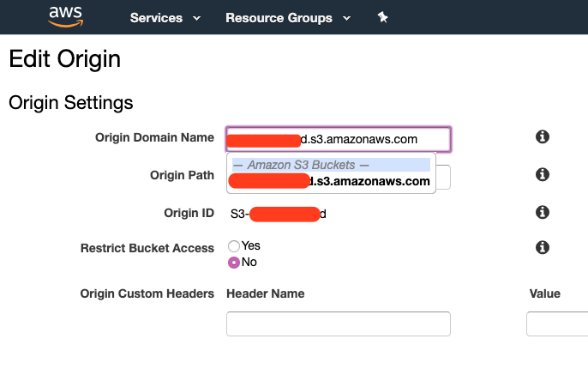
Task: Click the Header Name input field
Action: (x=339, y=324)
